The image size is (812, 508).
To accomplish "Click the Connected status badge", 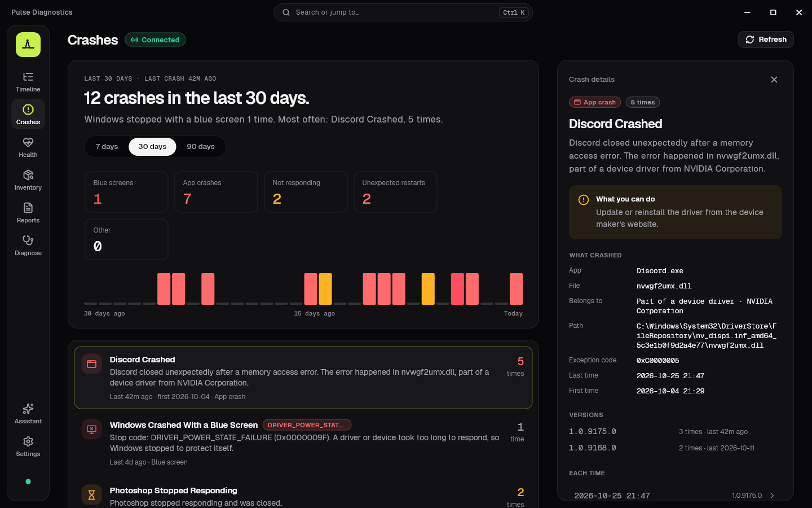I will click(155, 40).
